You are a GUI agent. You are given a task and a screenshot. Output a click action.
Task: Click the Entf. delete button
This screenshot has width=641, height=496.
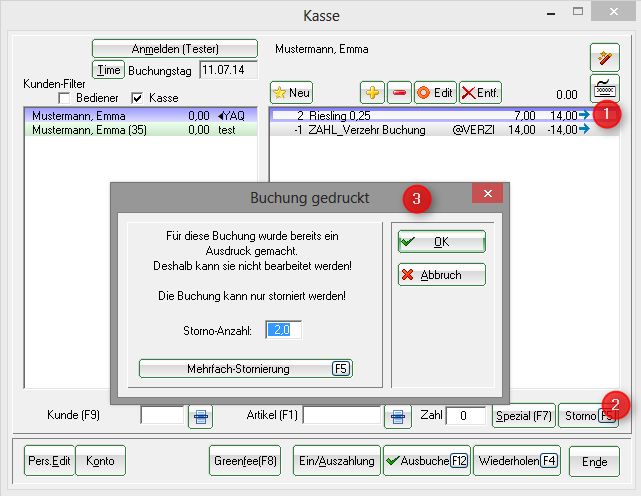click(481, 92)
